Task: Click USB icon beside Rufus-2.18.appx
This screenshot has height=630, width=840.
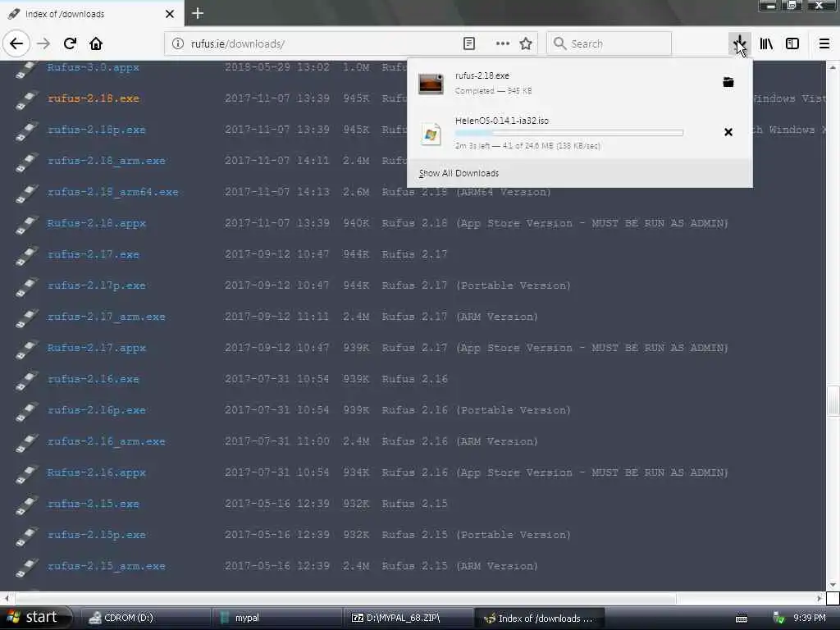Action: pos(26,225)
